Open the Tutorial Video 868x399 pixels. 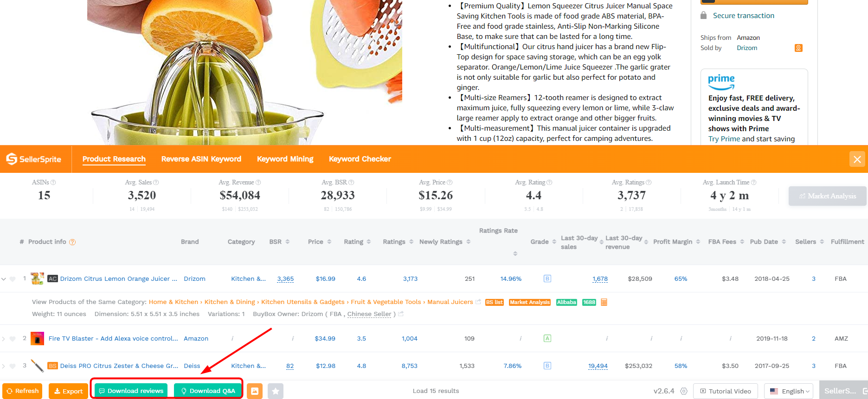pos(726,391)
